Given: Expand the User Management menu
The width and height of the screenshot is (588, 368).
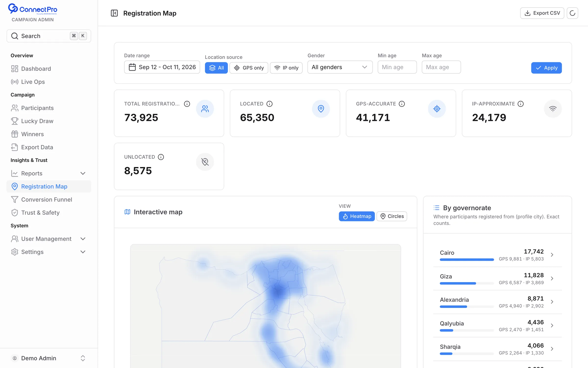Looking at the screenshot, I should point(49,239).
